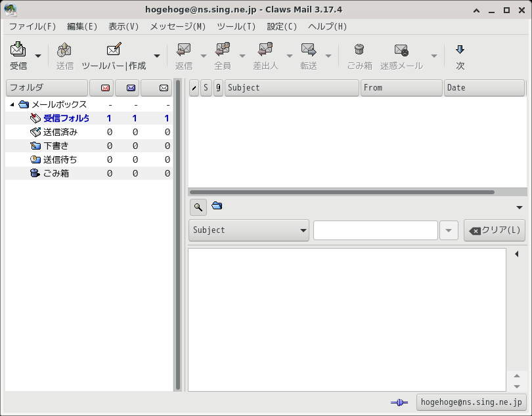This screenshot has width=532, height=416.
Task: Click the attachment column header icon
Action: click(218, 88)
